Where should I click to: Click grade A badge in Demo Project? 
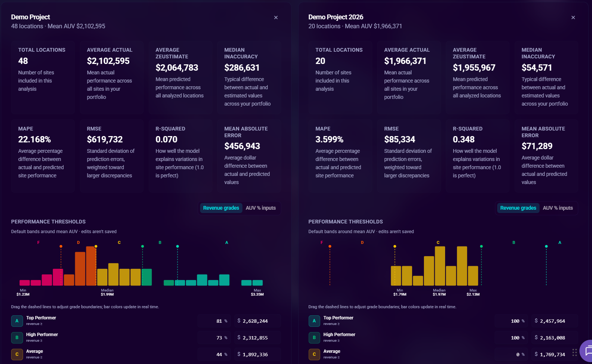[17, 321]
